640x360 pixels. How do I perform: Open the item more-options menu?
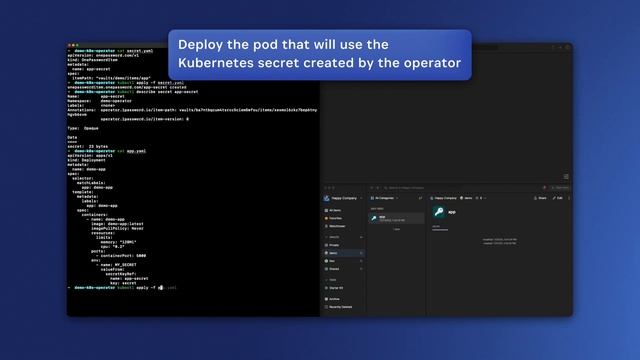tap(569, 198)
